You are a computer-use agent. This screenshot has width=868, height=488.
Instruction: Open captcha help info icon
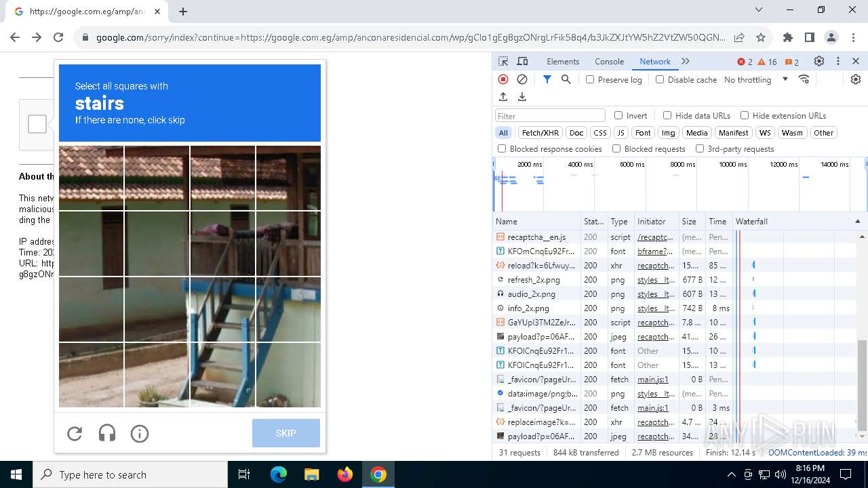coord(140,434)
